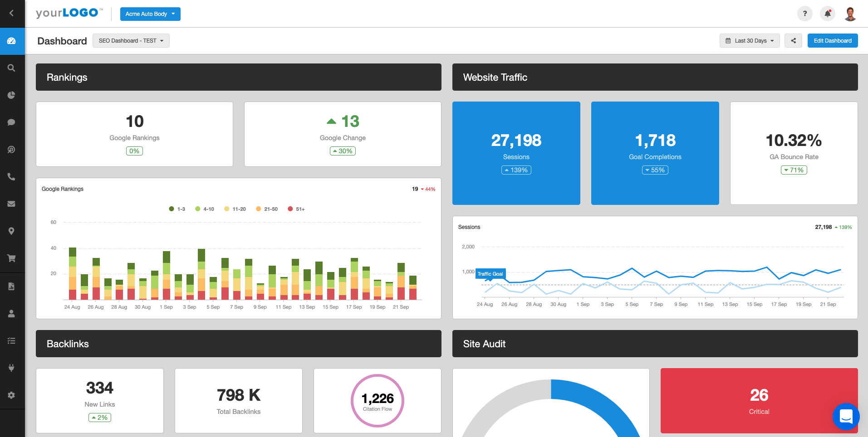Open the radar signal sidebar icon
The width and height of the screenshot is (868, 437).
[12, 150]
